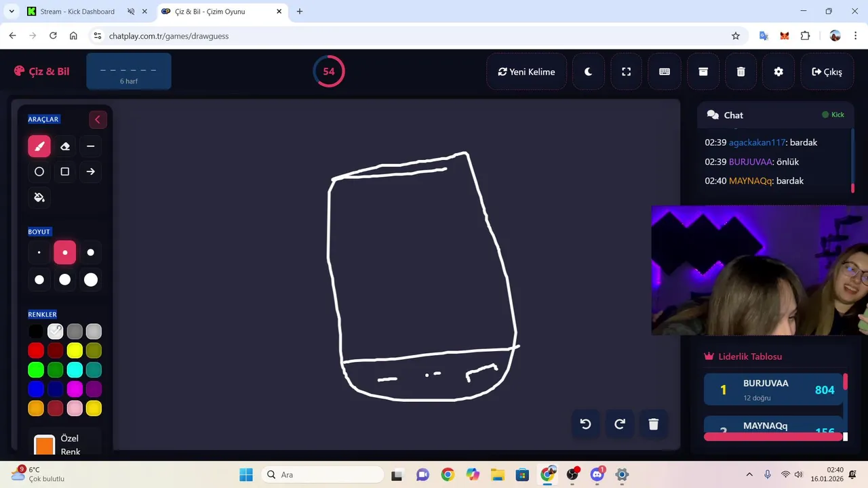This screenshot has height=488, width=868.
Task: Pick the bright yellow color swatch
Action: (75, 350)
